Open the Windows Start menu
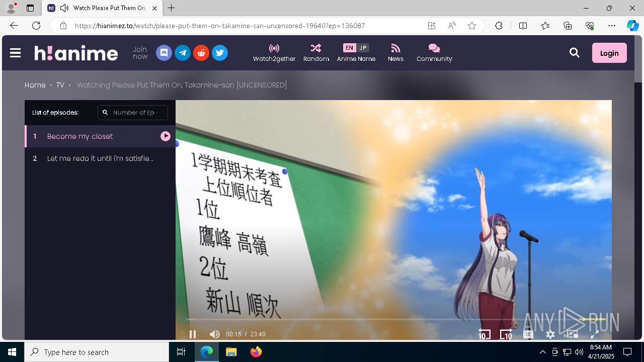 click(x=12, y=352)
